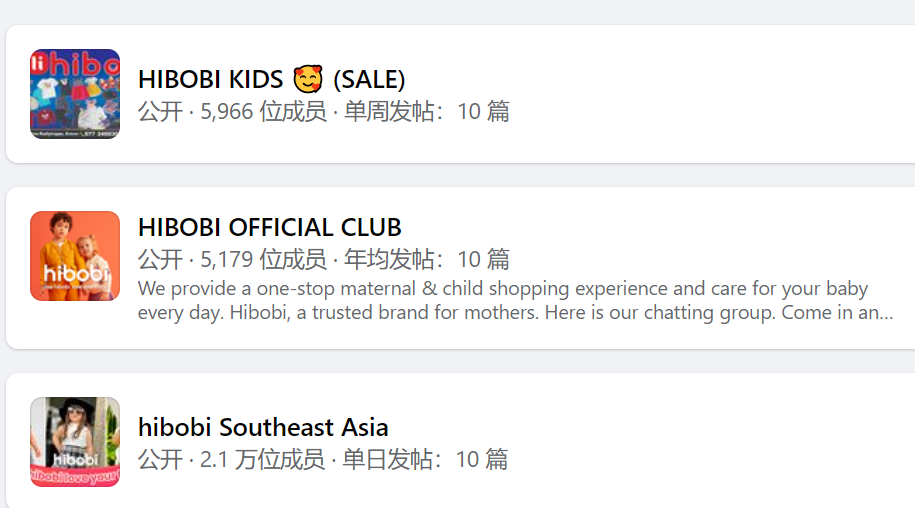Click the 5,966 位成员 member count
Viewport: 915px width, 508px height.
264,111
